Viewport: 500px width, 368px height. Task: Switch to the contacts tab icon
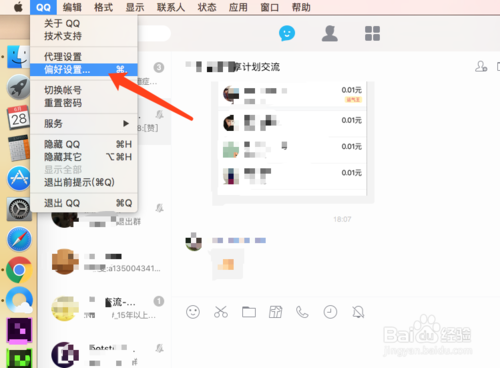(330, 33)
